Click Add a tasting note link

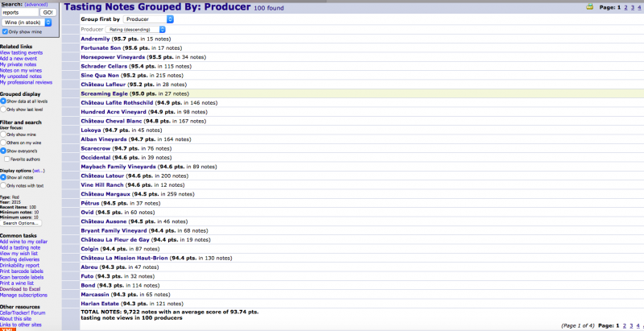click(20, 247)
